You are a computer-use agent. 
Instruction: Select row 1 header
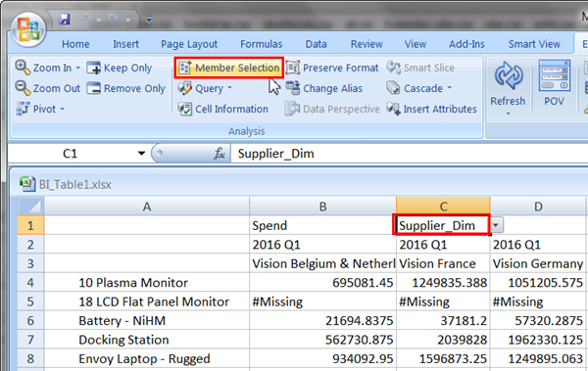click(x=30, y=225)
